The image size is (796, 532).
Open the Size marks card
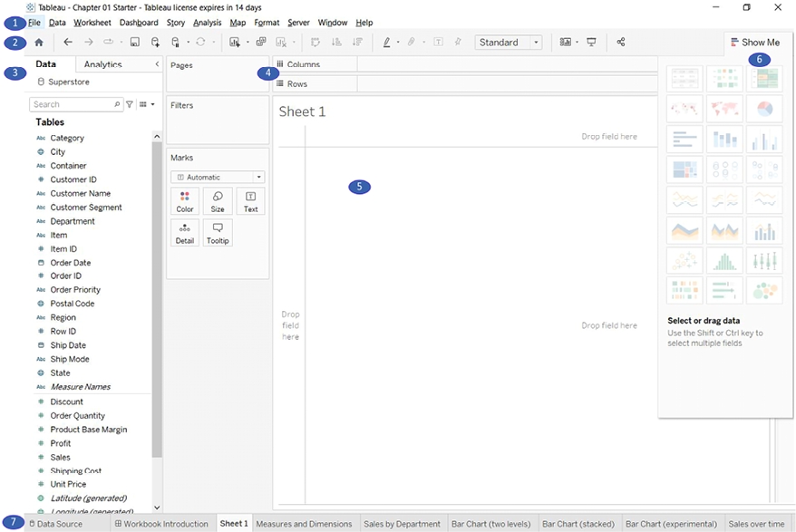tap(218, 201)
